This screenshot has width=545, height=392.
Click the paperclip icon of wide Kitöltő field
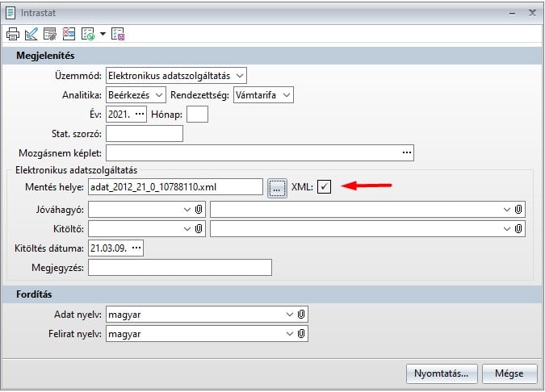coord(518,229)
